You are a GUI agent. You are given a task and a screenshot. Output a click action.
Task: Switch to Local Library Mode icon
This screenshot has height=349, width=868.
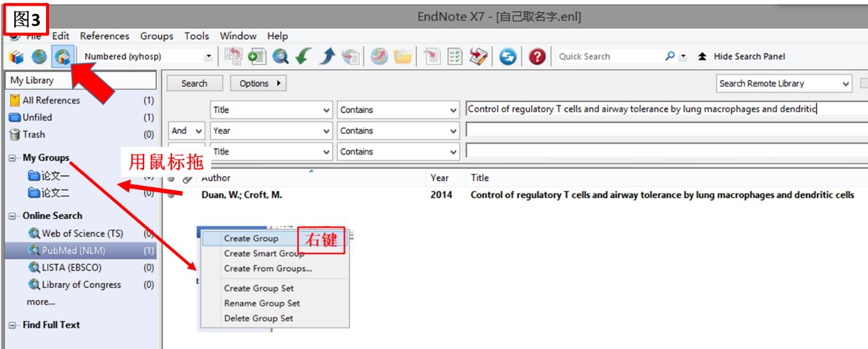tap(16, 57)
